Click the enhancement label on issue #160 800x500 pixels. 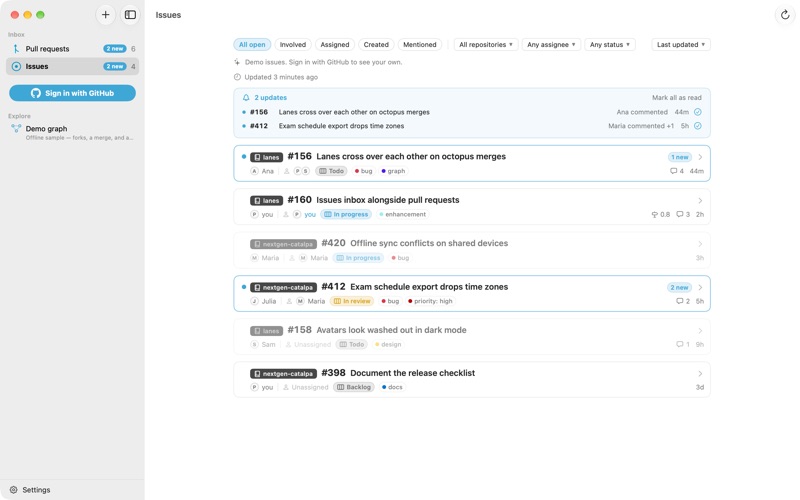403,214
